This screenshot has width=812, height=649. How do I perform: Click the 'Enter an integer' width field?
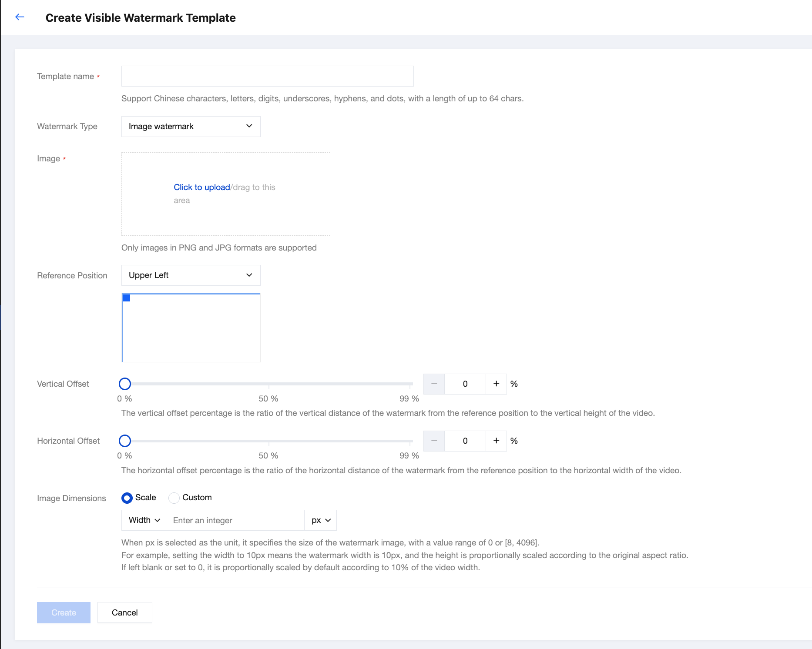(x=235, y=520)
